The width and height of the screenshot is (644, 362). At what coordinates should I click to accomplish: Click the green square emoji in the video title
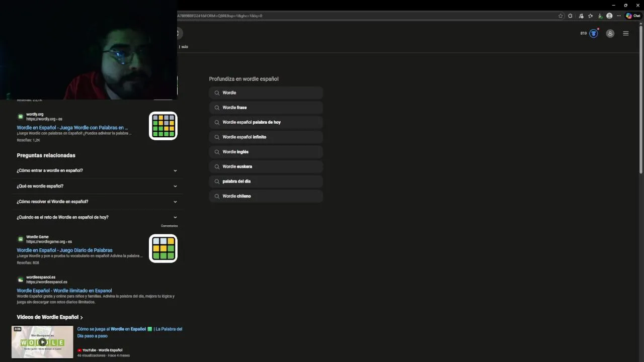(149, 329)
